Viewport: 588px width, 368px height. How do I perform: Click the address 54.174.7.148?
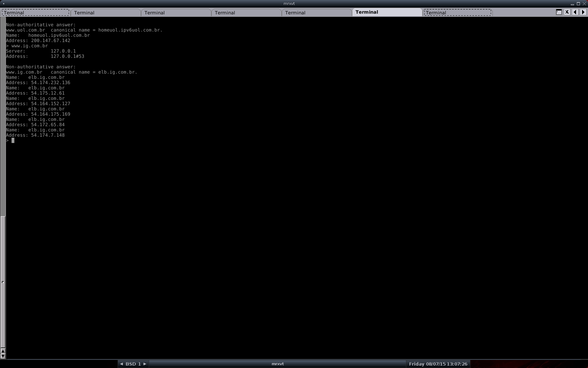(48, 135)
